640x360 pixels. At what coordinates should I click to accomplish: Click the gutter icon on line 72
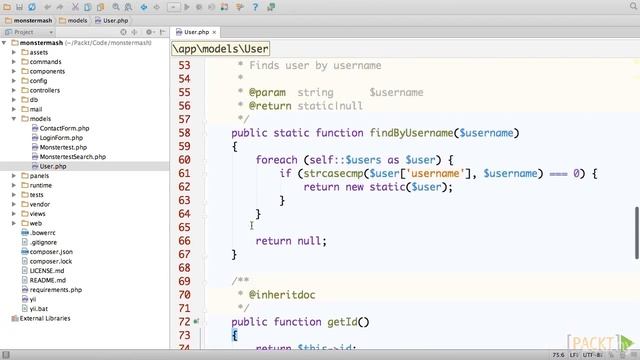pos(196,322)
